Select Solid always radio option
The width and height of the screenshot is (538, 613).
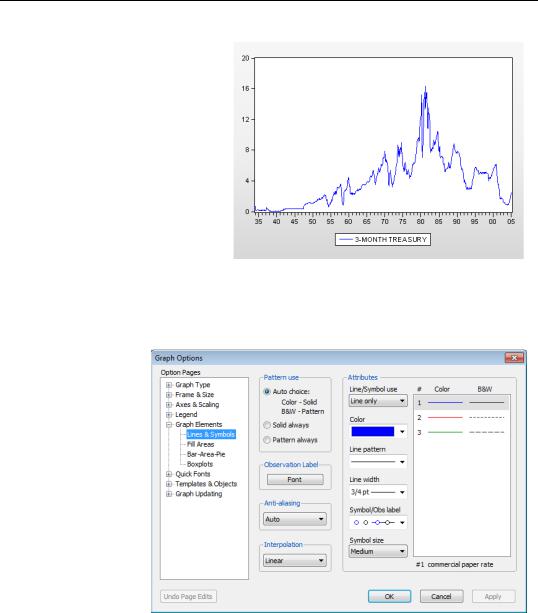pyautogui.click(x=267, y=425)
